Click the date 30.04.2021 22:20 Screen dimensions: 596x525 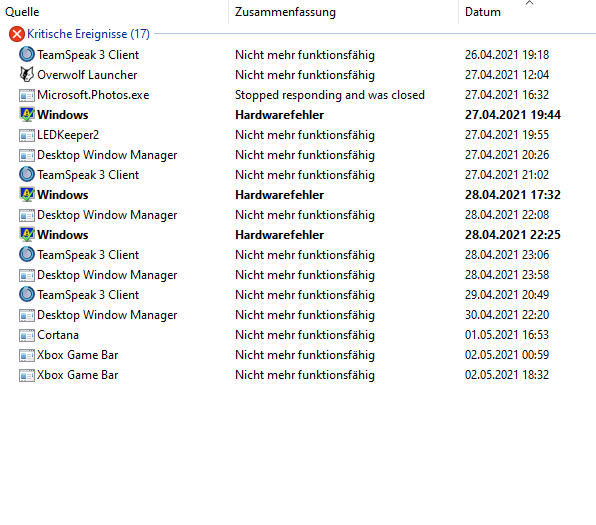[507, 315]
